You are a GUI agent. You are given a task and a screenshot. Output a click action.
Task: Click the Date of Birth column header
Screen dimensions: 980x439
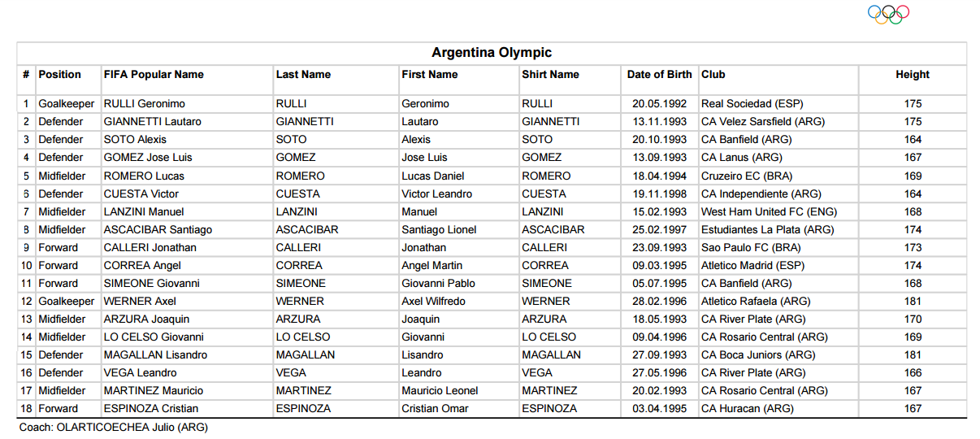coord(660,74)
